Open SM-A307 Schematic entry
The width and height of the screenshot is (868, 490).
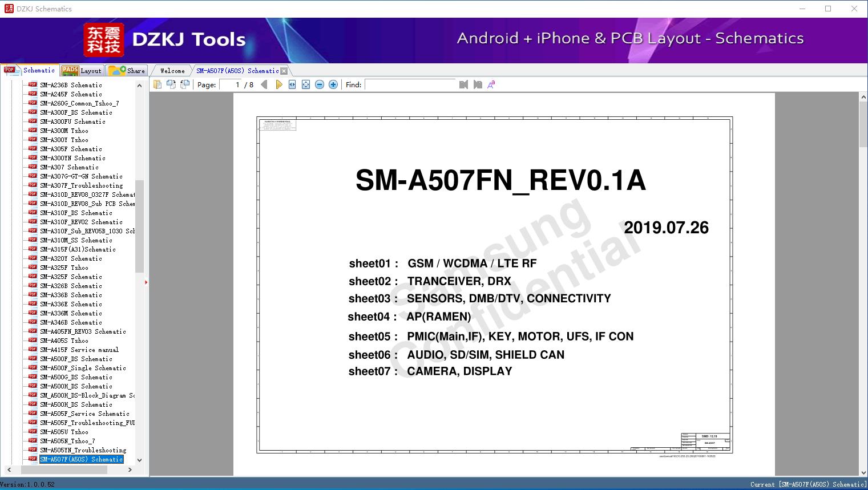tap(69, 167)
